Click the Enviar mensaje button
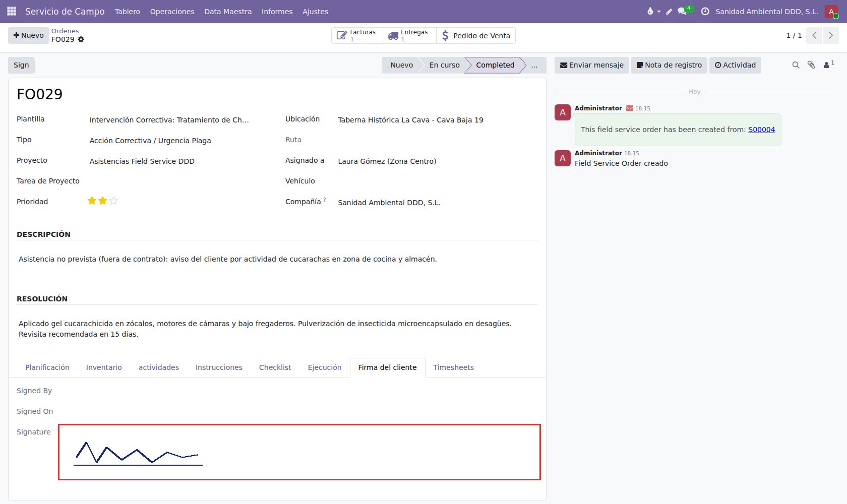Image resolution: width=847 pixels, height=504 pixels. click(x=592, y=65)
